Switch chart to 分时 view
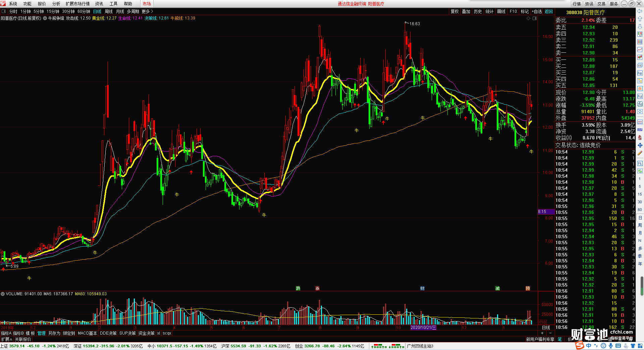Viewport: 644px width, 350px height. pyautogui.click(x=13, y=11)
